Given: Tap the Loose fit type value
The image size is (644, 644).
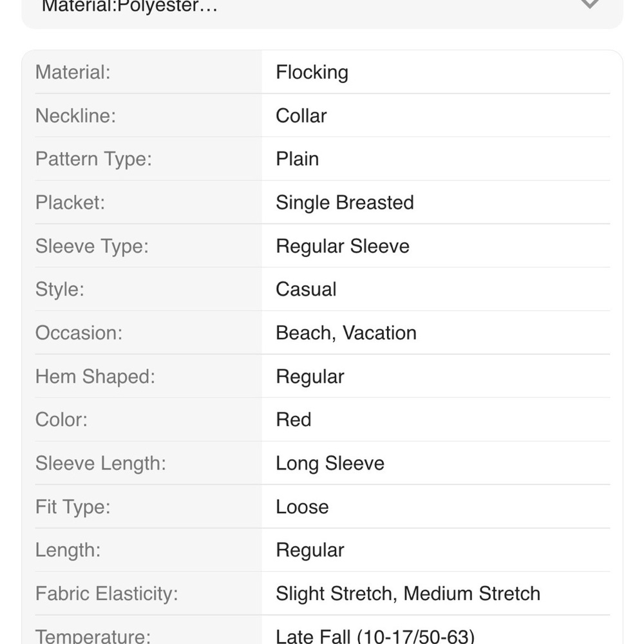Looking at the screenshot, I should pyautogui.click(x=302, y=507).
